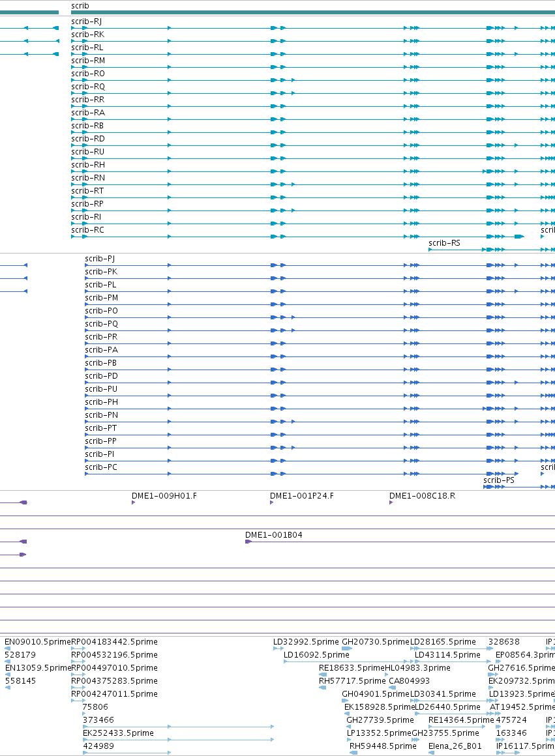Open the DME1-008C18.R feature label
Viewport: 555px width, 756px height.
click(422, 496)
